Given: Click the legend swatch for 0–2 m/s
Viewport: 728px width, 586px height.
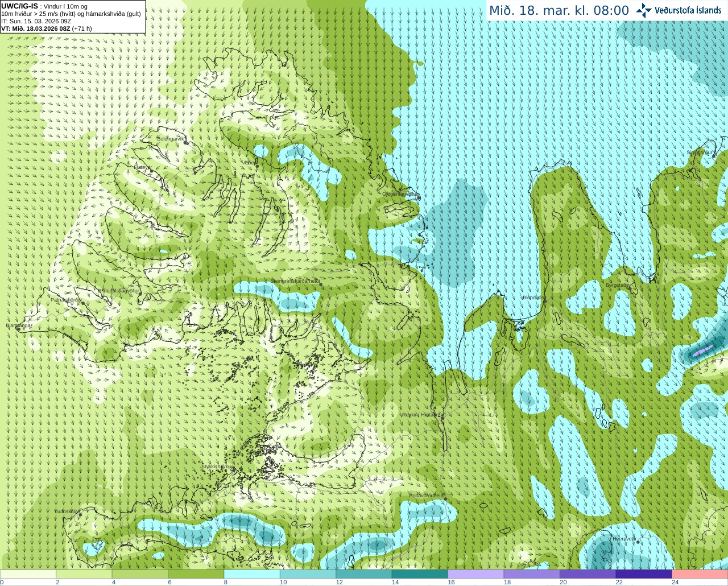Looking at the screenshot, I should click(28, 574).
